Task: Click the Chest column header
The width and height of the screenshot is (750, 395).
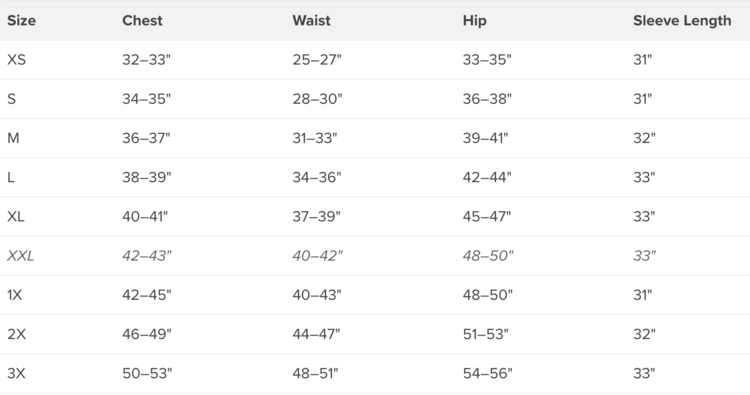Action: (142, 21)
